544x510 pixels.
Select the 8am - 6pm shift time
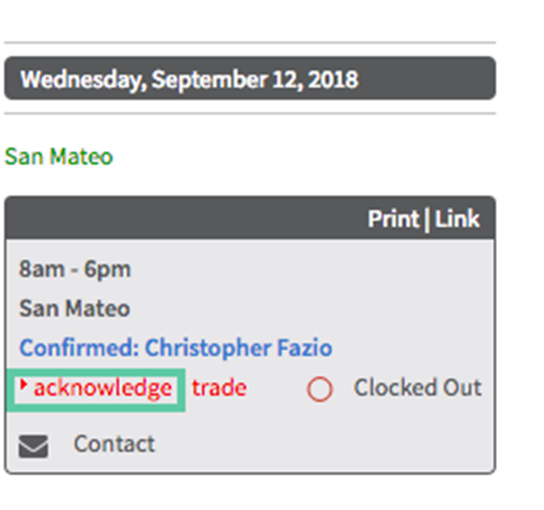[75, 269]
